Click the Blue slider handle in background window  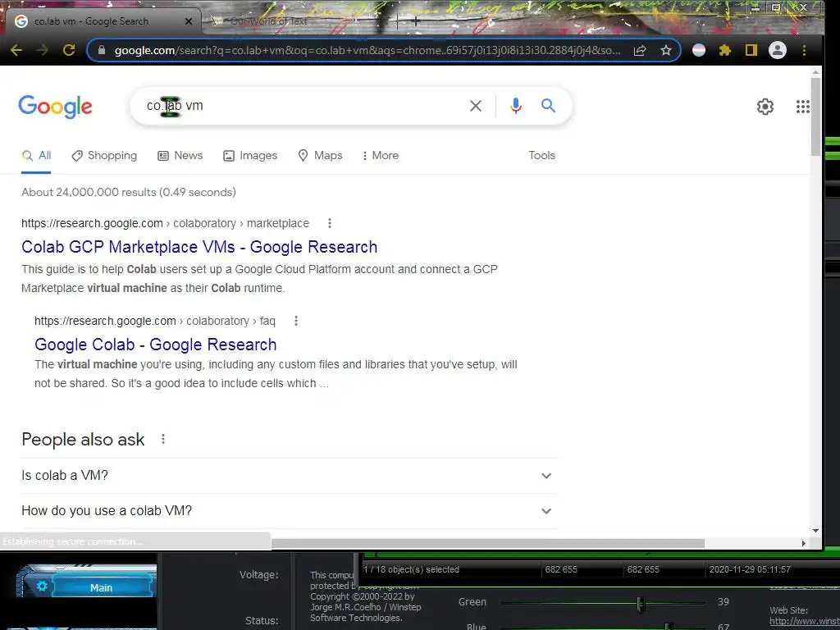667,626
